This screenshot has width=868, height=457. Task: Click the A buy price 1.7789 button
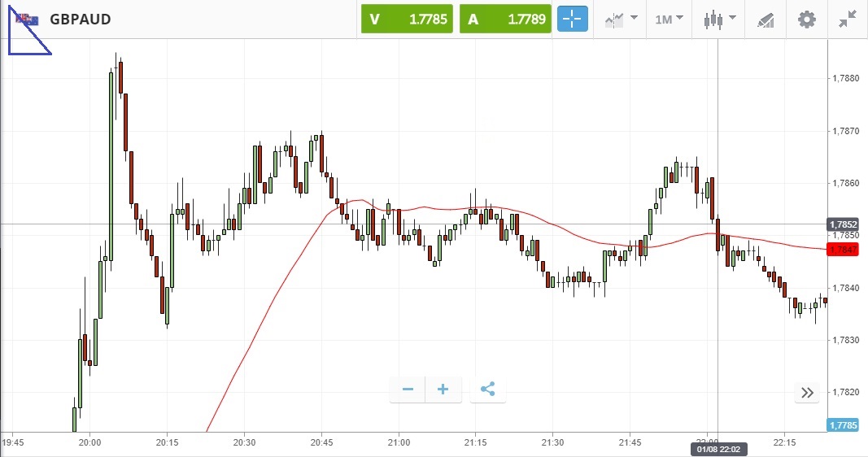(x=505, y=20)
